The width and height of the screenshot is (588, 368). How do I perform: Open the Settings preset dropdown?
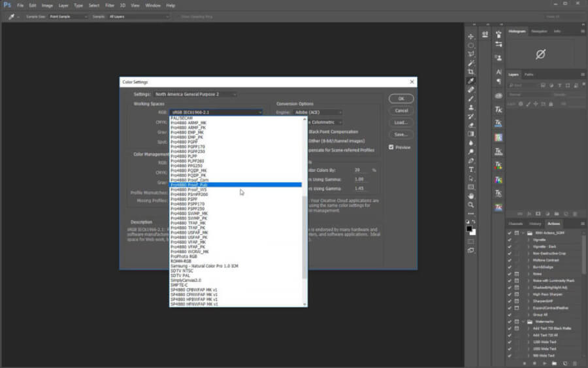[x=195, y=94]
